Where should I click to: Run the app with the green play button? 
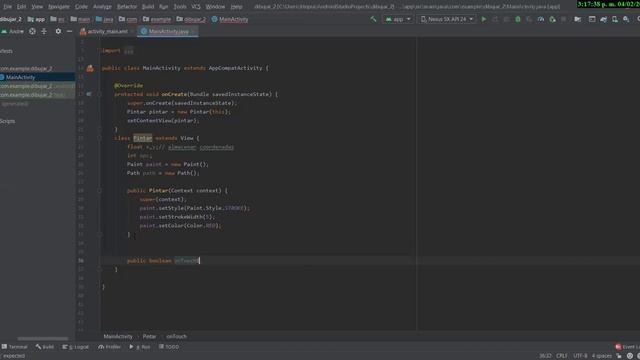tap(484, 19)
